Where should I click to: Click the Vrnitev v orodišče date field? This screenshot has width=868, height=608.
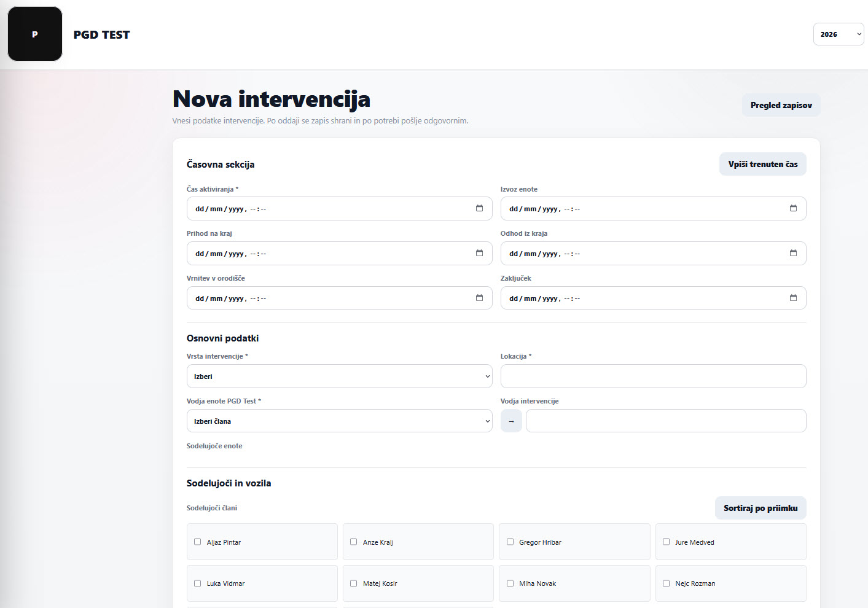(340, 298)
